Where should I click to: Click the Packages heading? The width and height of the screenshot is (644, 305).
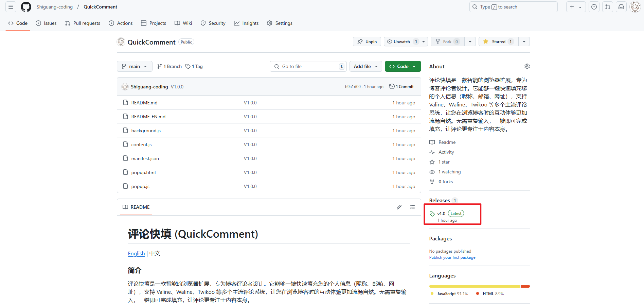(x=441, y=239)
